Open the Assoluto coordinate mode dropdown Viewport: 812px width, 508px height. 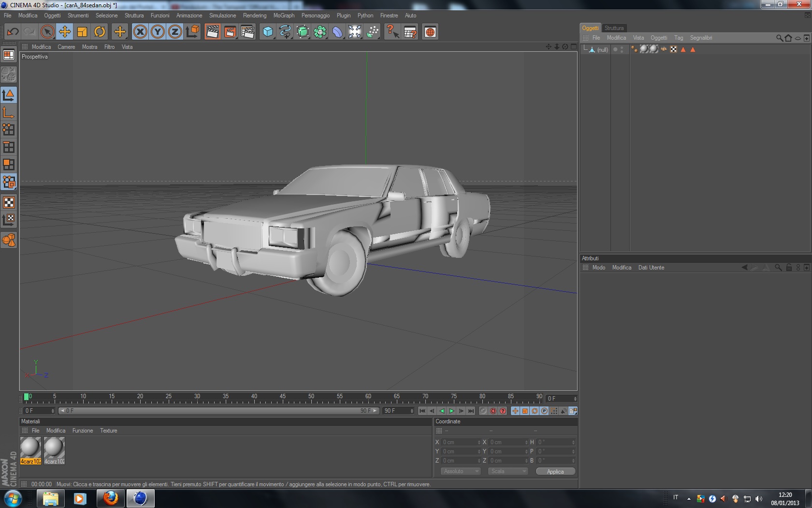[x=460, y=471]
